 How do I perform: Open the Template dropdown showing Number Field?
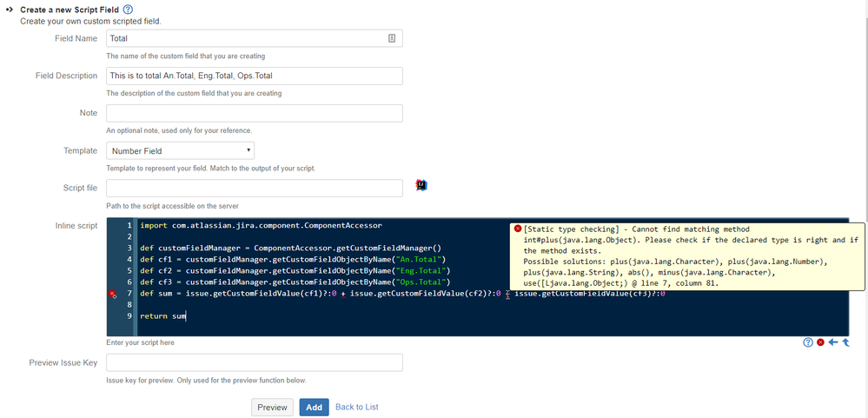[180, 150]
